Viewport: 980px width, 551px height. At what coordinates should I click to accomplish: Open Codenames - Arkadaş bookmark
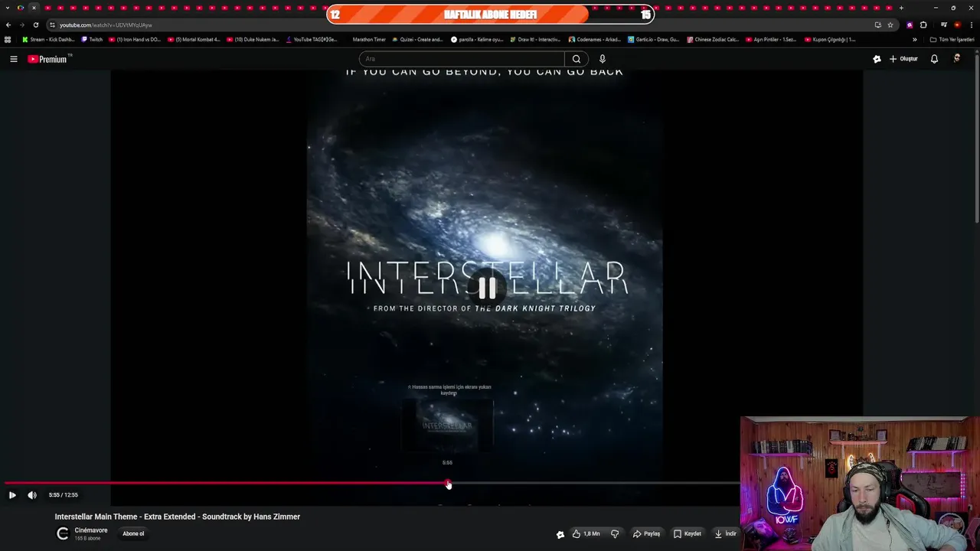595,39
